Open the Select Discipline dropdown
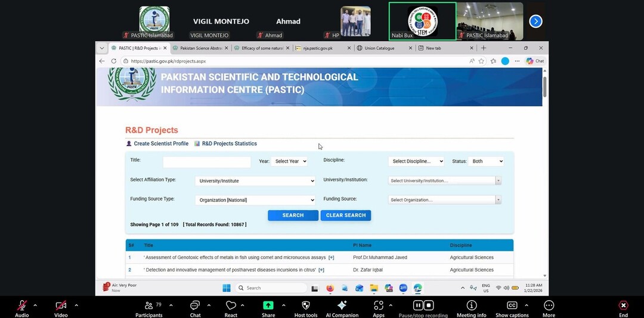 click(416, 161)
